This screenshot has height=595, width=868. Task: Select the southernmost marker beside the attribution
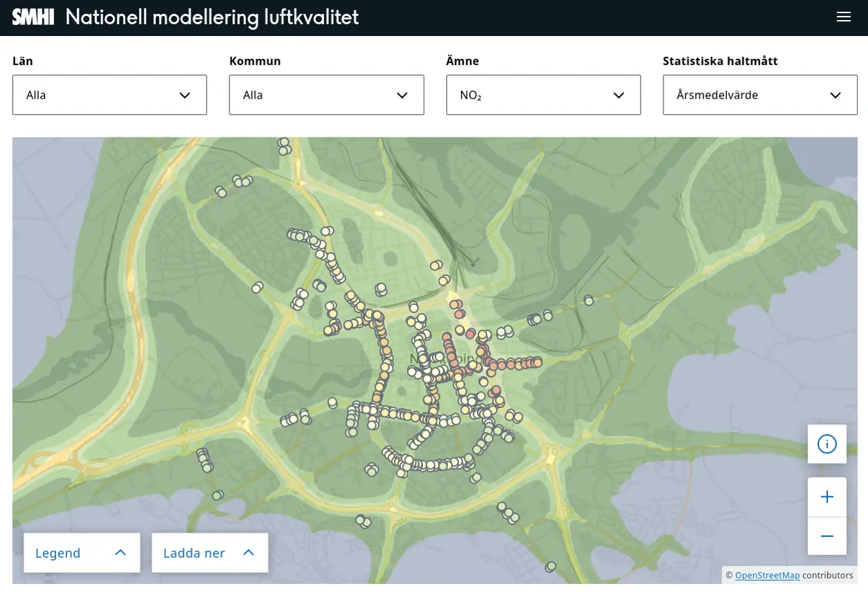(551, 567)
